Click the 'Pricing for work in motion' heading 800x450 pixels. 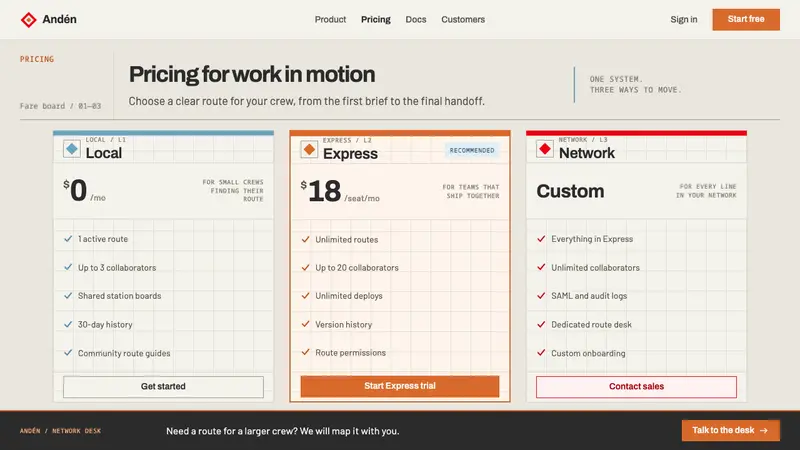pyautogui.click(x=252, y=74)
